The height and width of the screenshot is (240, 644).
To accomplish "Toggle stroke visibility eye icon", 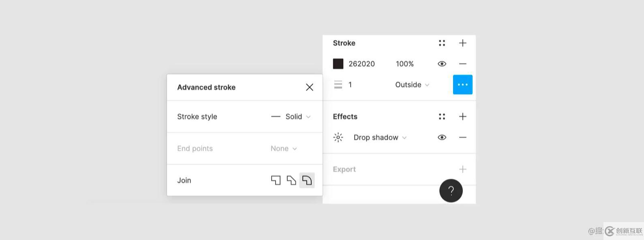I will pos(442,64).
